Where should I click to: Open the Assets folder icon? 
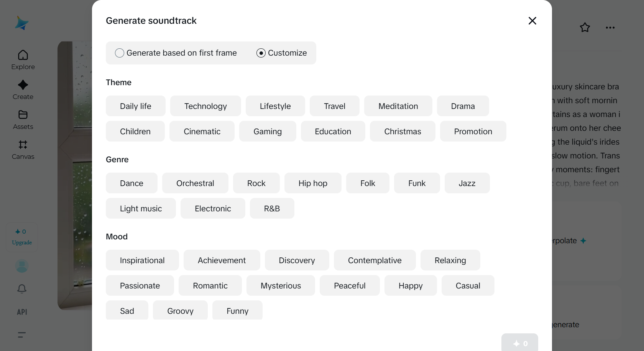23,115
